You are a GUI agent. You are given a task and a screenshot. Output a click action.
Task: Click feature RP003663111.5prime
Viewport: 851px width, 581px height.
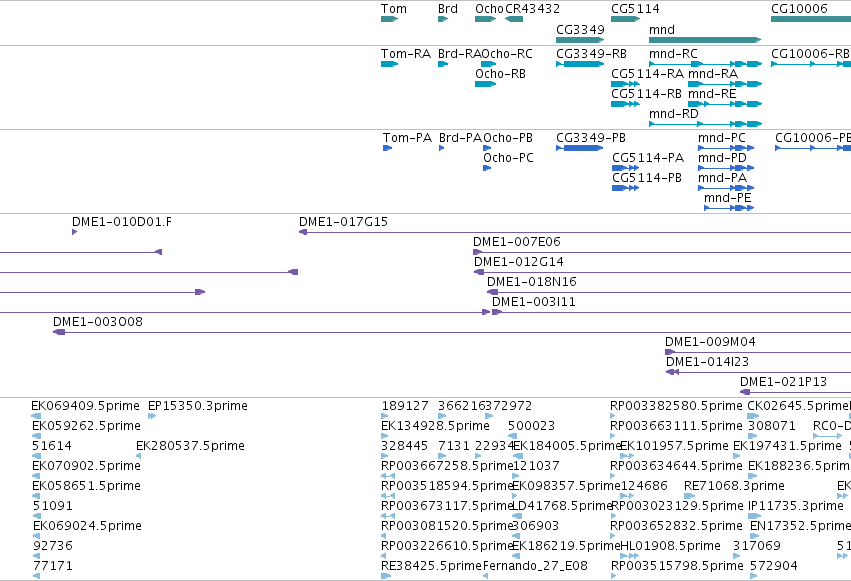pyautogui.click(x=613, y=436)
